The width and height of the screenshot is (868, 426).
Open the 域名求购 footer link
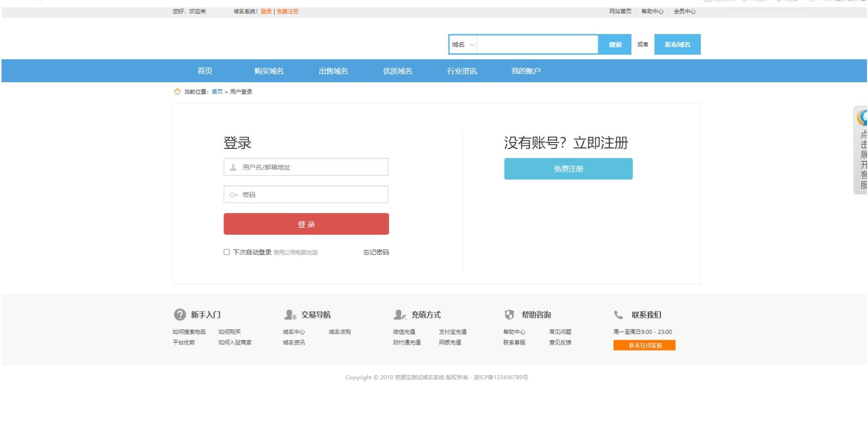340,332
